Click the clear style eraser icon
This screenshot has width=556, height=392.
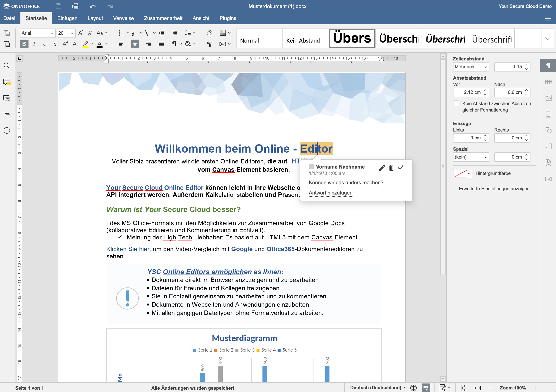click(210, 33)
